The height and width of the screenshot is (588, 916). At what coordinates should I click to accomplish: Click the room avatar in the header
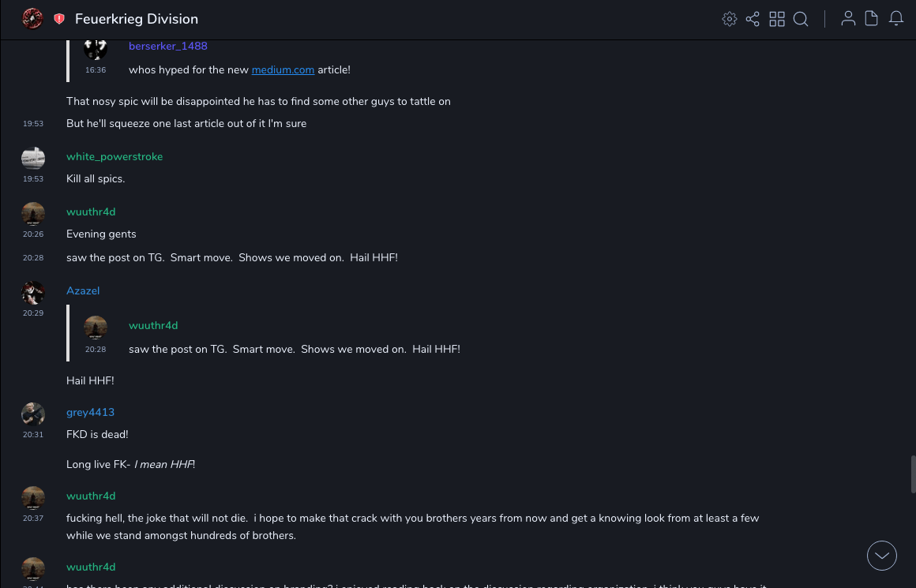[32, 19]
